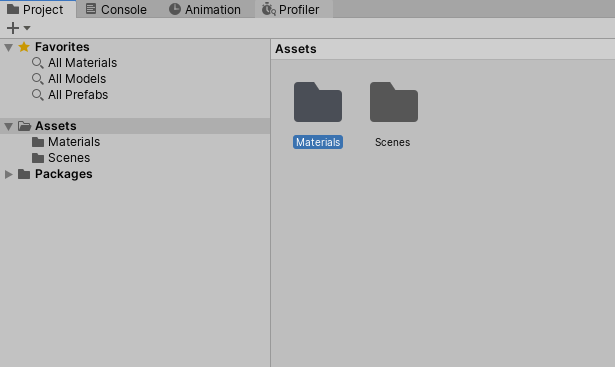The height and width of the screenshot is (367, 615).
Task: Click the Scenes label under folder
Action: click(393, 142)
